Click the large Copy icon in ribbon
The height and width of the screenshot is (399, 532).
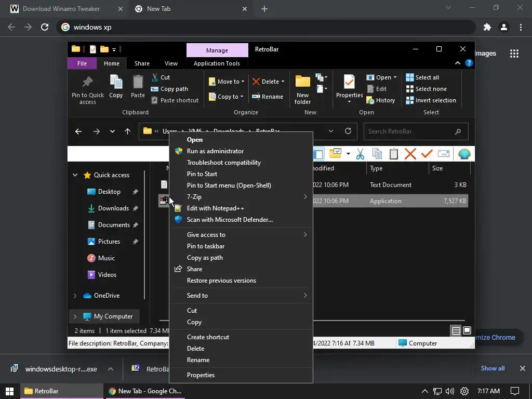pyautogui.click(x=116, y=87)
